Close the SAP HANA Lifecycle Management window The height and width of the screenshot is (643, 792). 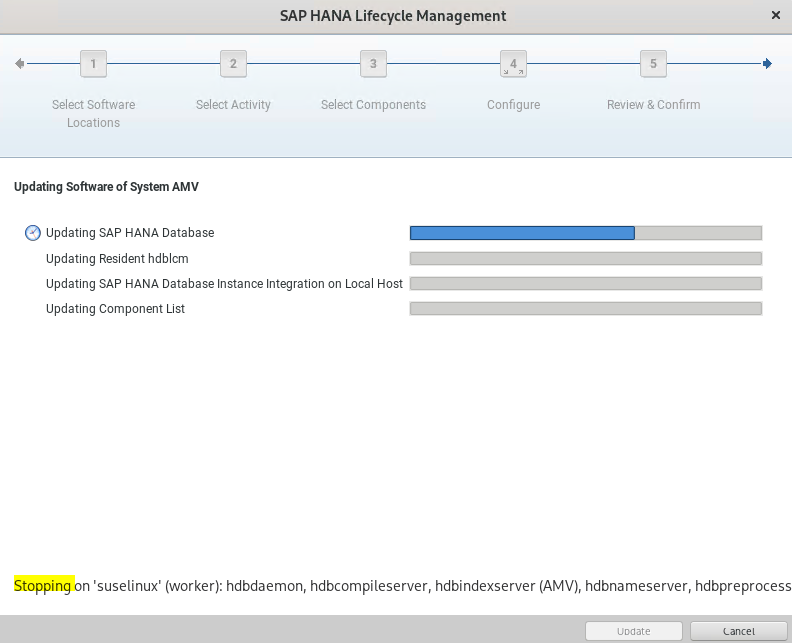(x=776, y=16)
